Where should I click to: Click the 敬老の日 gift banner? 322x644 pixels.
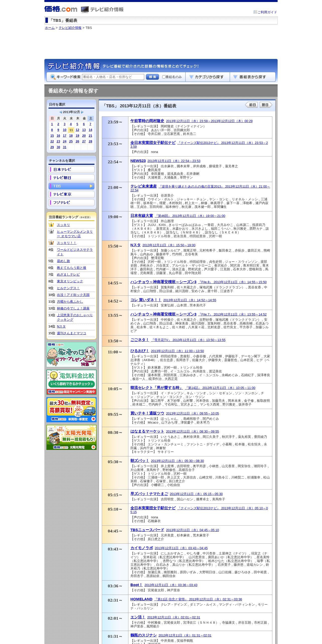click(x=71, y=355)
